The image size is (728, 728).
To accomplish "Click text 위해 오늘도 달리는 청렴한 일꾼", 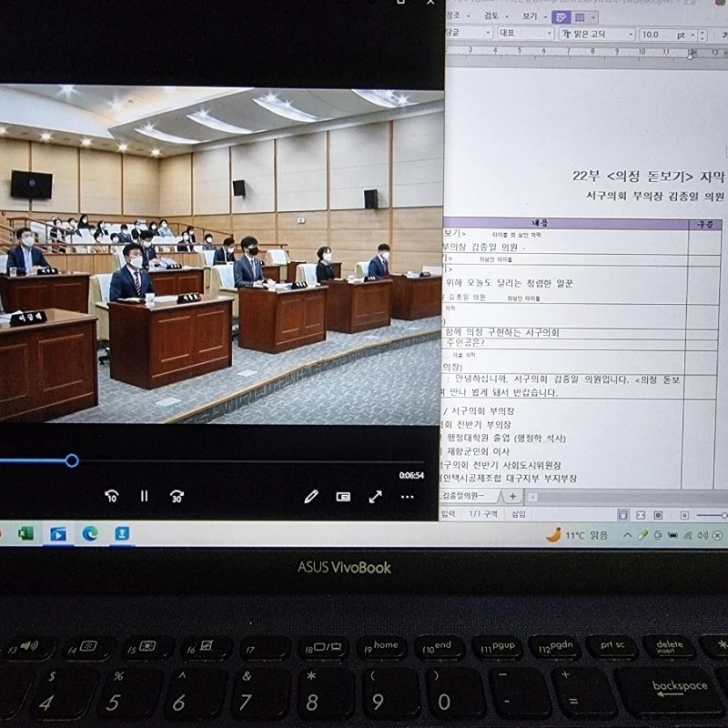I will pos(510,283).
